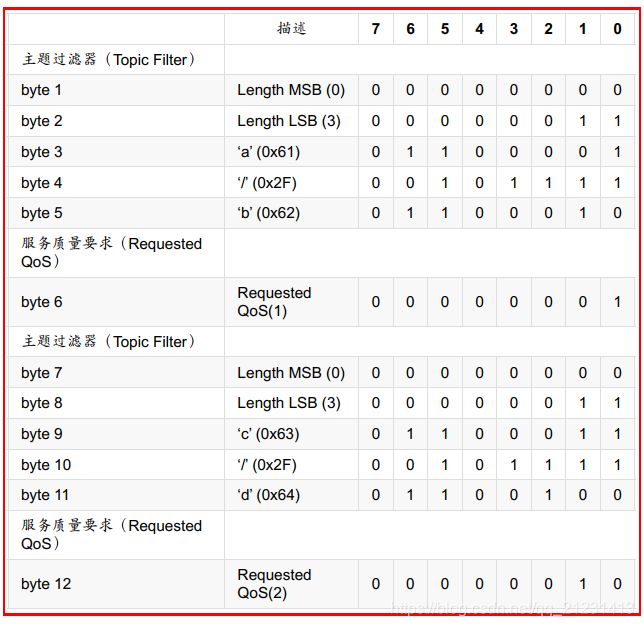The height and width of the screenshot is (627, 644).
Task: Select the byte 1 row label
Action: (41, 90)
